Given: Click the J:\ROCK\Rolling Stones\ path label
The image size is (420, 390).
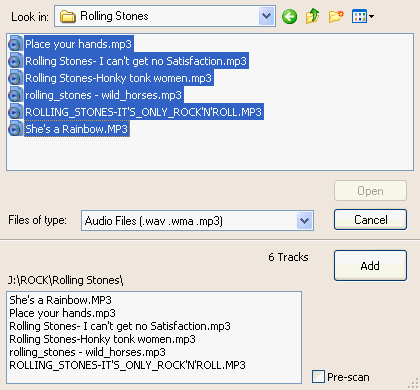Looking at the screenshot, I should click(x=66, y=280).
